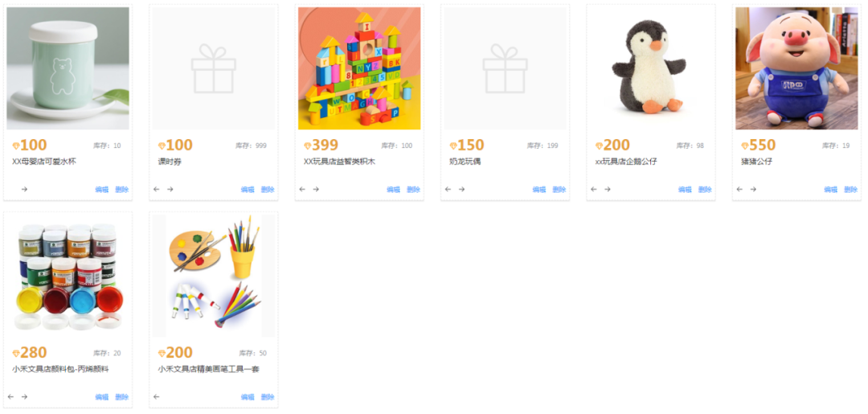The width and height of the screenshot is (868, 414).
Task: Move the 猪猪公仔 card right
Action: coord(753,189)
